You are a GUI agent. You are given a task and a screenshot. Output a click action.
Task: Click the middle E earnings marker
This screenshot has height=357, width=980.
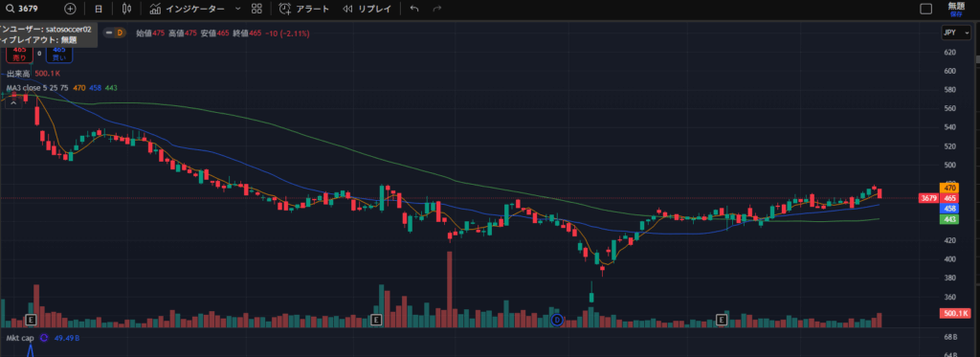tap(376, 320)
